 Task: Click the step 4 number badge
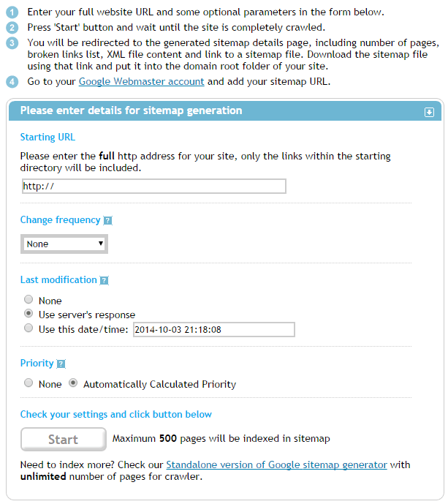[x=12, y=81]
